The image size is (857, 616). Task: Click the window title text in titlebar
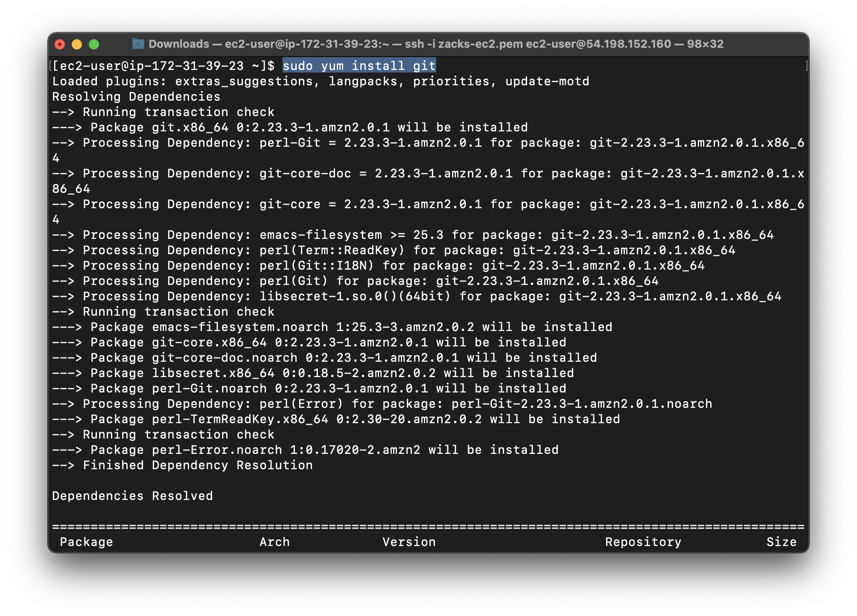click(435, 44)
